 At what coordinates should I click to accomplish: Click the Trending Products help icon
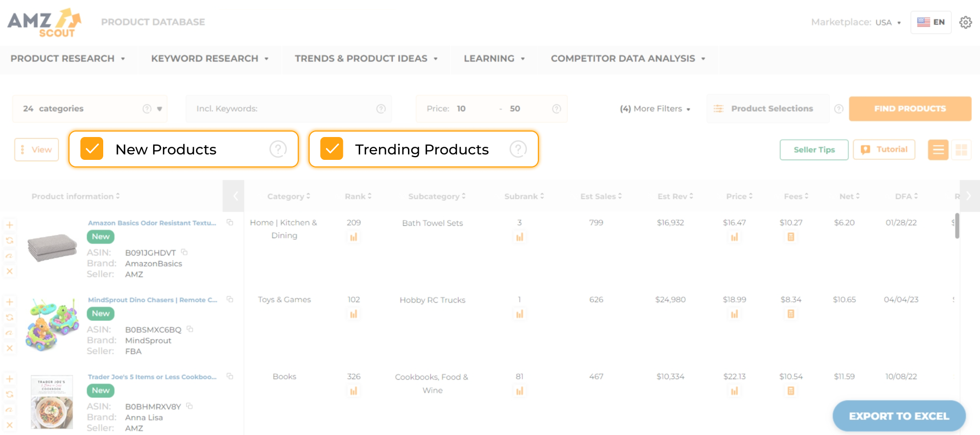(x=518, y=149)
